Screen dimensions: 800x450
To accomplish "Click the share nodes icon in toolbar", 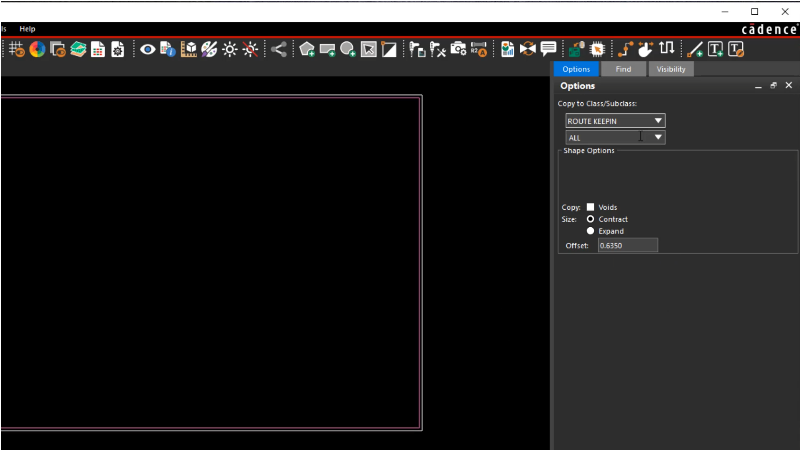I will point(279,49).
